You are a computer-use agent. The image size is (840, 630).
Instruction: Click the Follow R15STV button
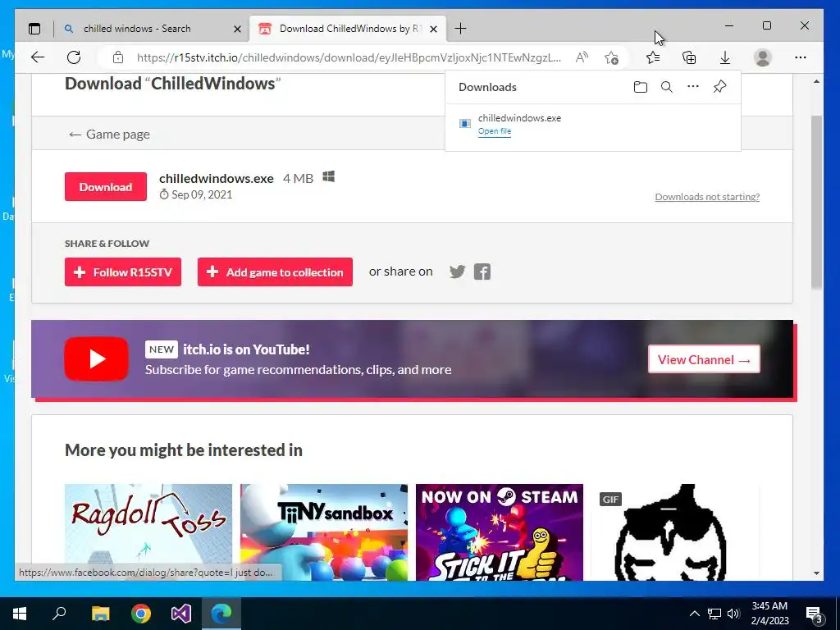click(123, 272)
